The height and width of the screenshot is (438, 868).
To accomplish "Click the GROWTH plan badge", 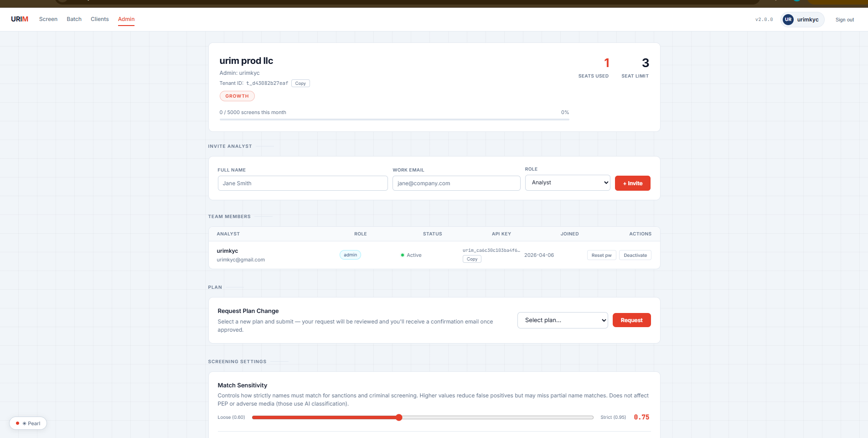I will pyautogui.click(x=237, y=96).
